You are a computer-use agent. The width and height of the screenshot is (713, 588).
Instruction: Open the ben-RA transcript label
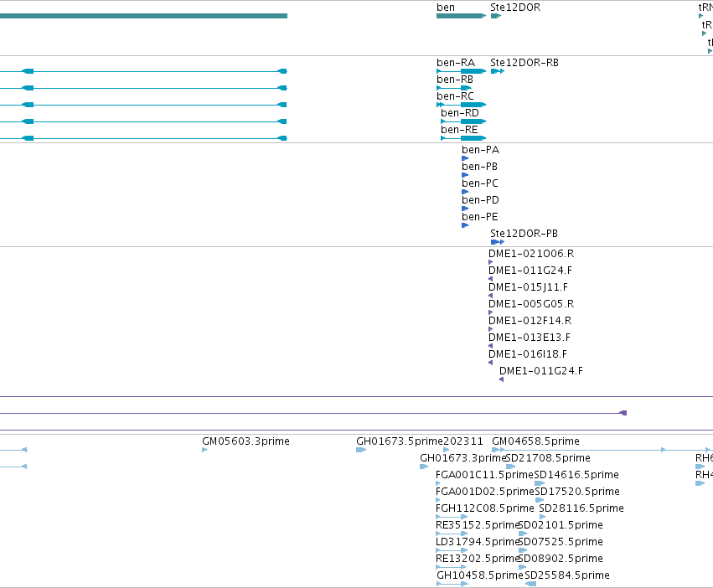point(456,63)
